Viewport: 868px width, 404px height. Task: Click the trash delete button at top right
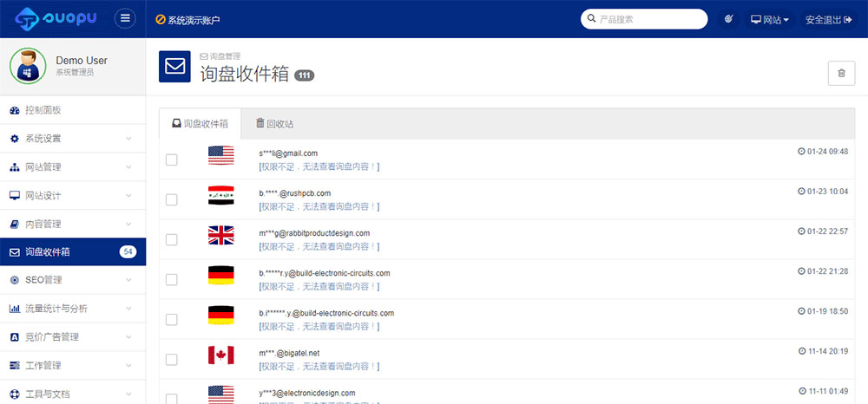coord(841,73)
